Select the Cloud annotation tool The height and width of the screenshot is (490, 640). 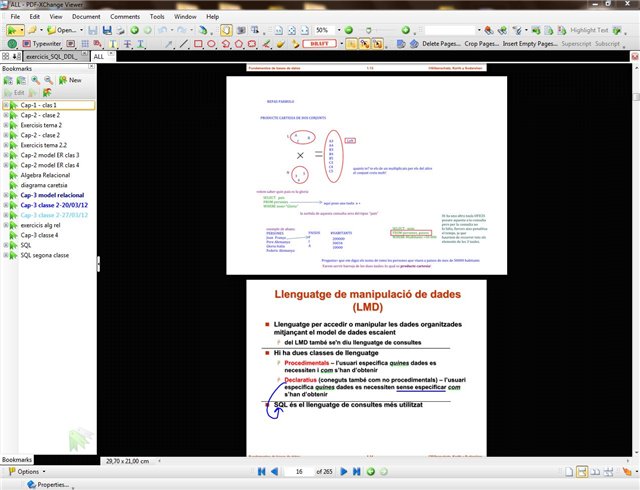tap(252, 43)
